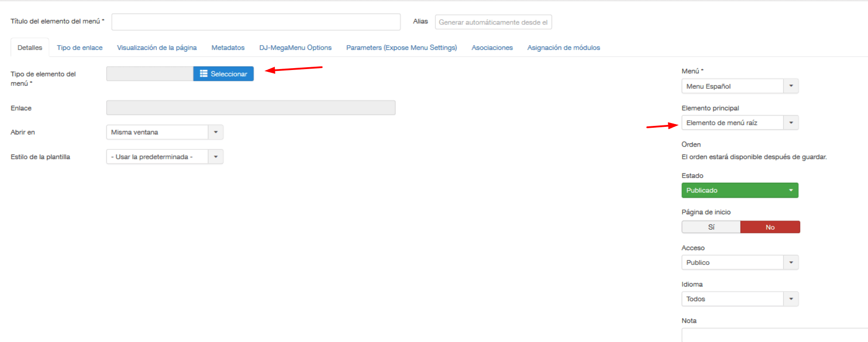Open the Acceso dropdown showing Publico
Image resolution: width=868 pixels, height=342 pixels.
pyautogui.click(x=740, y=262)
